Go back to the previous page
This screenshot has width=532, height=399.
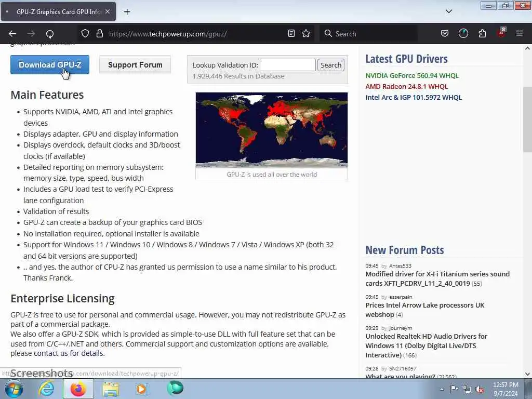[x=12, y=34]
